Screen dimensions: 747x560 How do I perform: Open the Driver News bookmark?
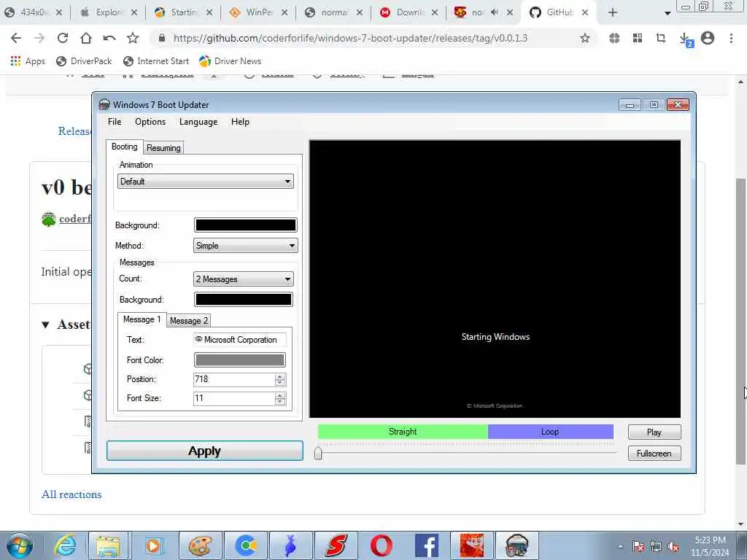(x=231, y=61)
